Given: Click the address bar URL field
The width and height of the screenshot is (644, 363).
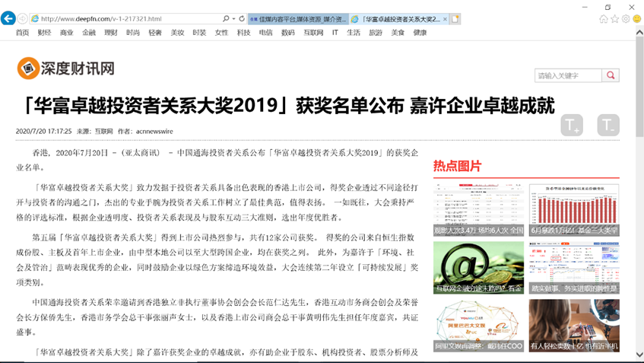Looking at the screenshot, I should point(127,18).
